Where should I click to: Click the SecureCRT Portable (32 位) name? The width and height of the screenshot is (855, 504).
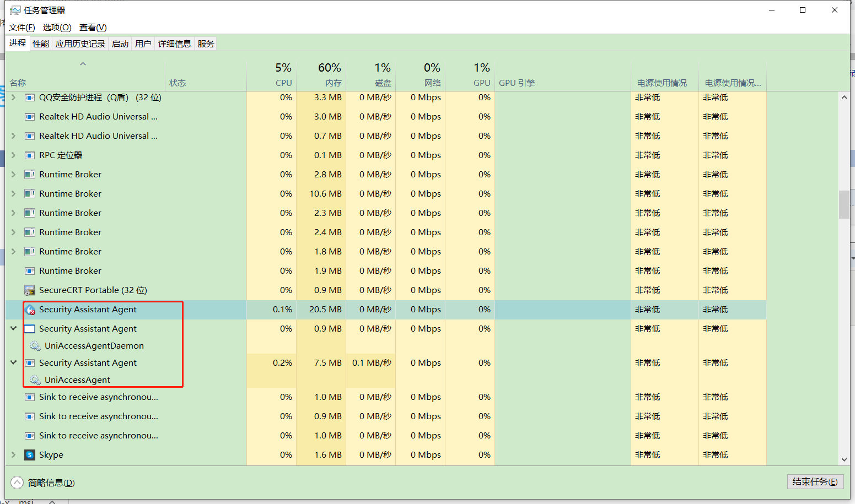[93, 290]
